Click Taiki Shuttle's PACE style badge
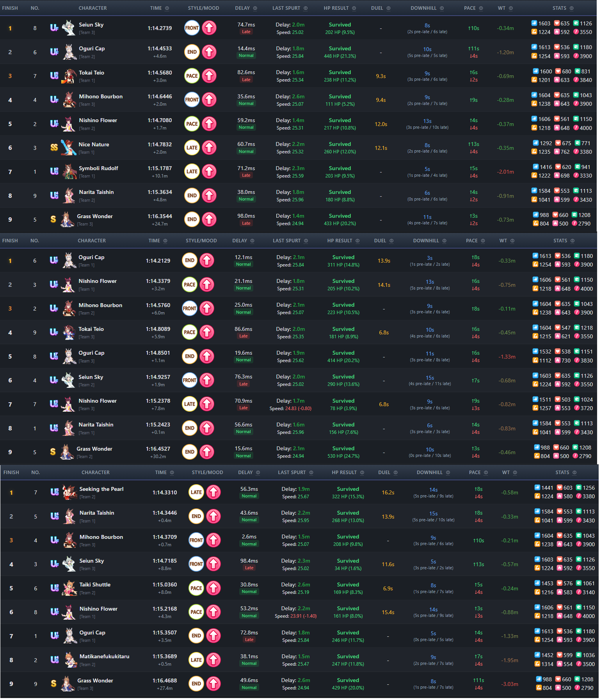Image resolution: width=601 pixels, height=700 pixels. pyautogui.click(x=196, y=588)
